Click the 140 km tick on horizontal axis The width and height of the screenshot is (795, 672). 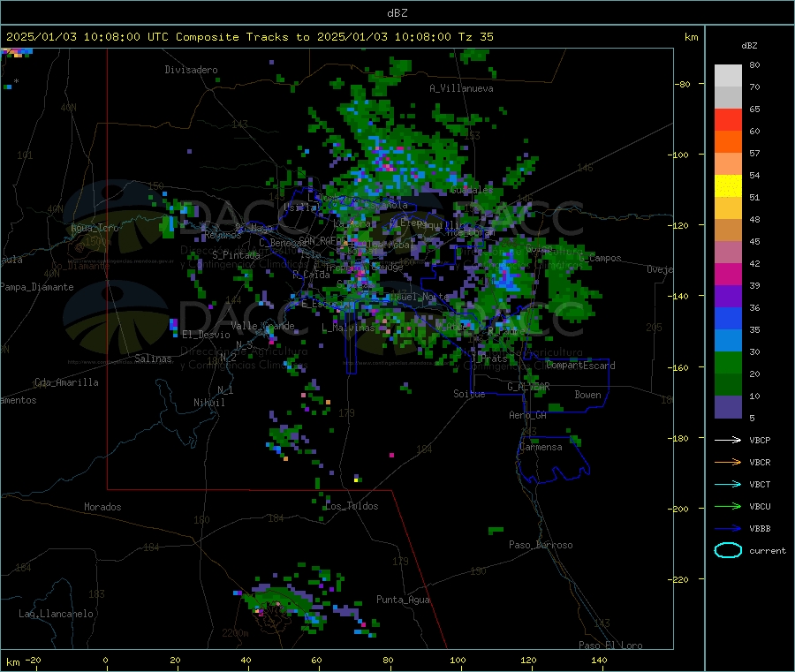tap(599, 660)
